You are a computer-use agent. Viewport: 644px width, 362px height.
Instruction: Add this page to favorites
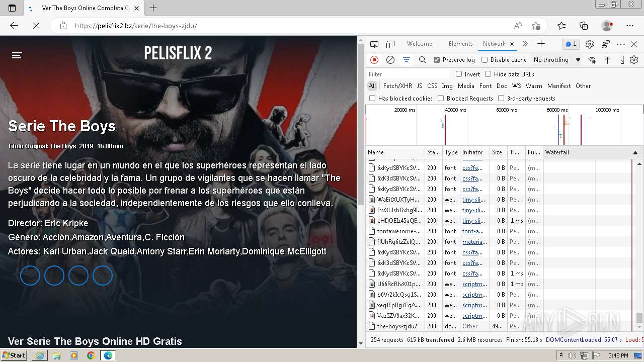point(536,26)
